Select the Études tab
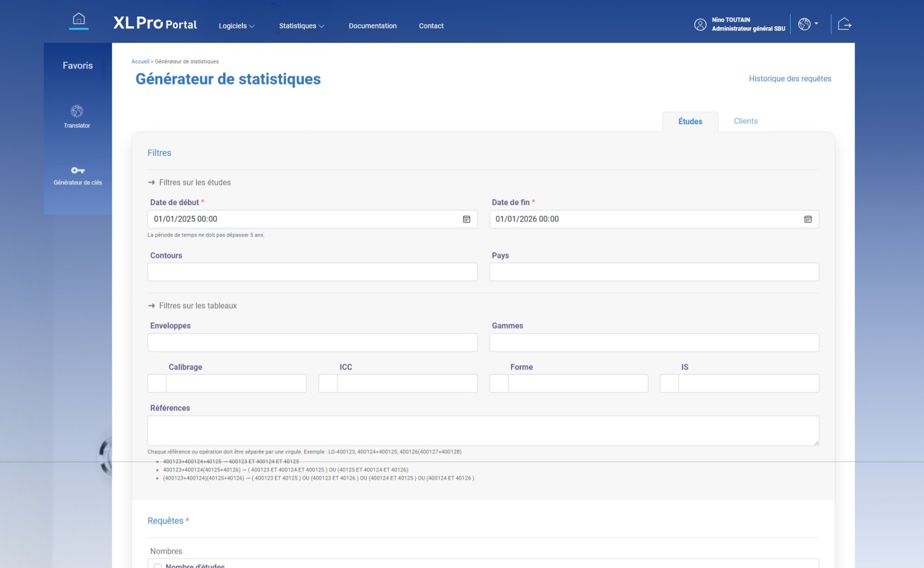This screenshot has height=568, width=924. tap(690, 122)
